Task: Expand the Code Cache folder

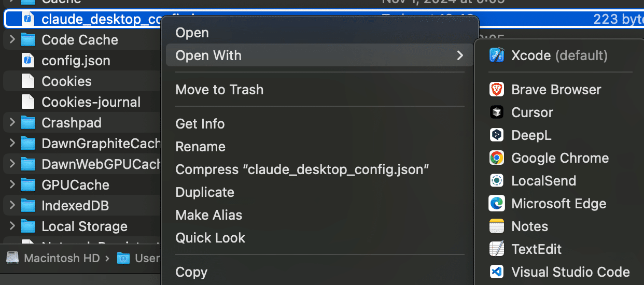Action: pyautogui.click(x=12, y=40)
